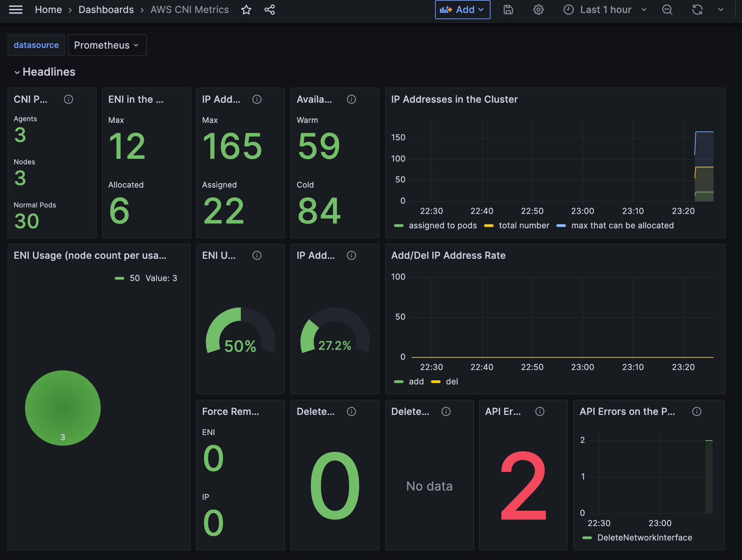
Task: Go to Home breadcrumb
Action: click(48, 10)
